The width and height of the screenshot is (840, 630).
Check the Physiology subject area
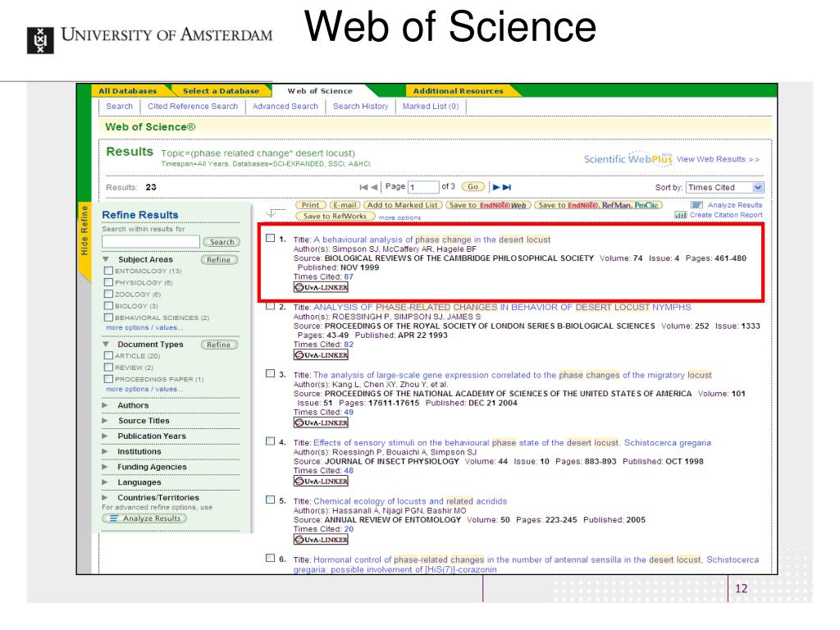[108, 282]
